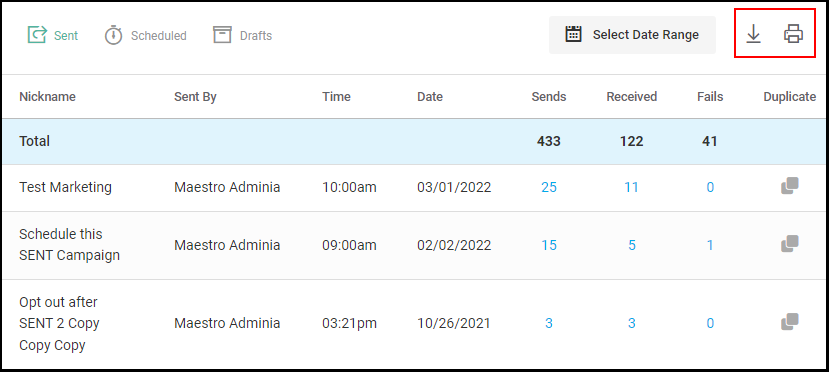Switch to the Sent tab
This screenshot has width=829, height=372.
pos(52,35)
